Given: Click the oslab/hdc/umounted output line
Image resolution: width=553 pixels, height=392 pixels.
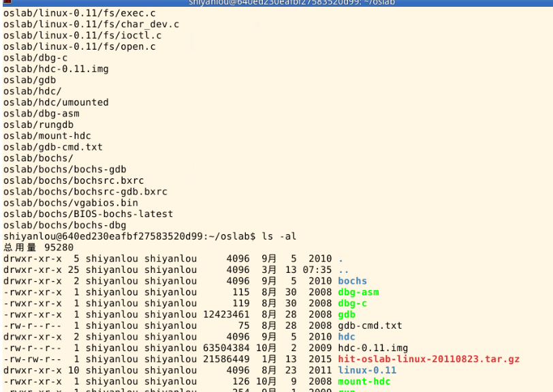Looking at the screenshot, I should [56, 102].
